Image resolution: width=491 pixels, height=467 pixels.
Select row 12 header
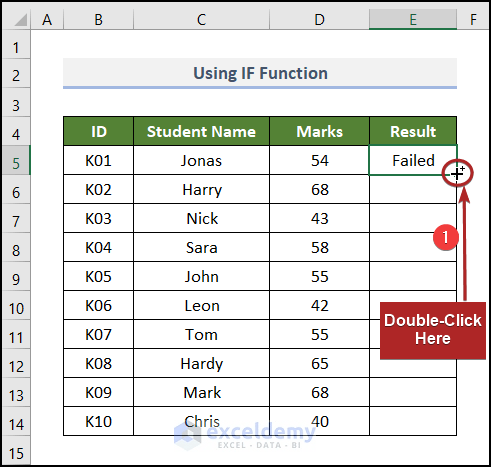[16, 363]
